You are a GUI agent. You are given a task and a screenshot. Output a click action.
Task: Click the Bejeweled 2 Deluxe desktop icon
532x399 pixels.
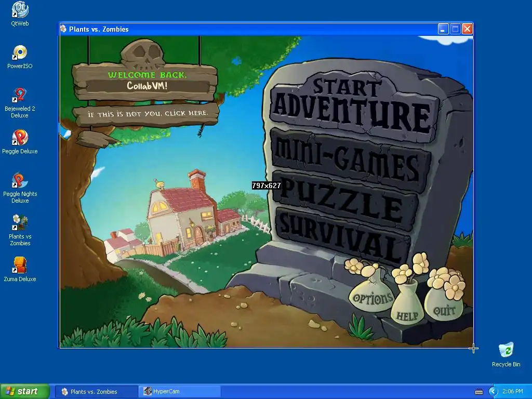[20, 103]
